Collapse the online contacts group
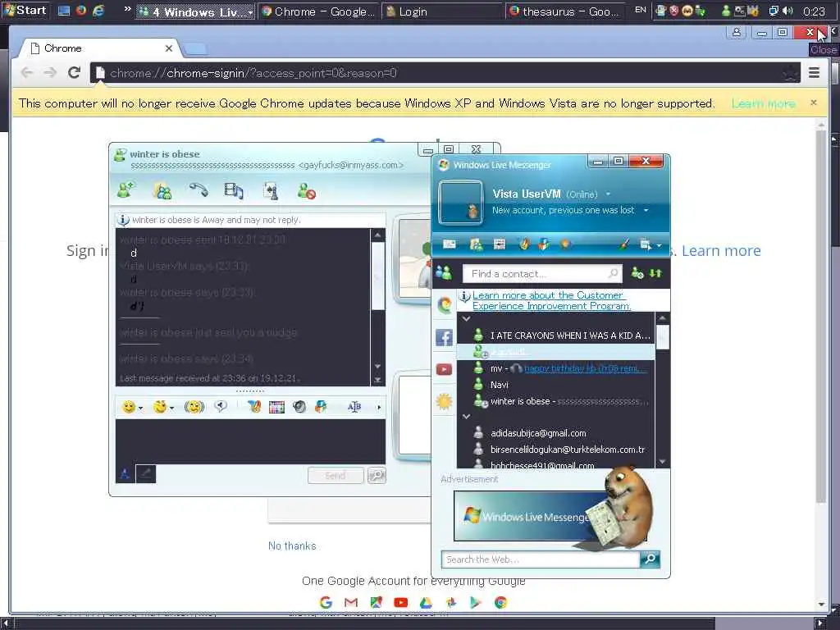 tap(466, 319)
